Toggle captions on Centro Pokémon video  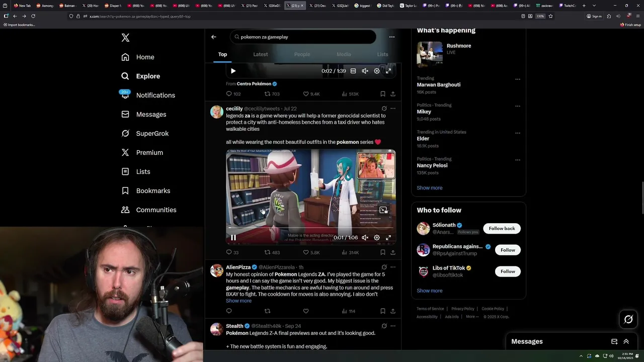[x=353, y=71]
